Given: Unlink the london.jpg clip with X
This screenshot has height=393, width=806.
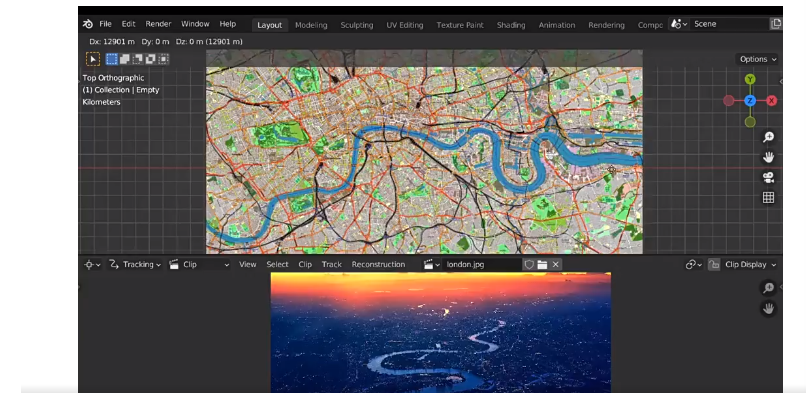Looking at the screenshot, I should tap(555, 265).
